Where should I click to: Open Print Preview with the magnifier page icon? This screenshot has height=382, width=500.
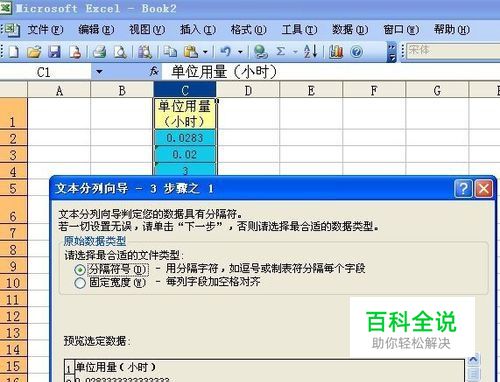pyautogui.click(x=120, y=52)
